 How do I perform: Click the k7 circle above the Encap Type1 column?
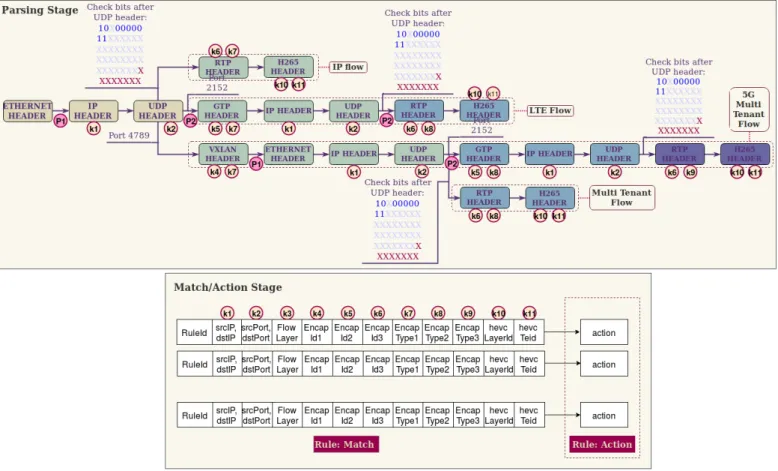(408, 313)
